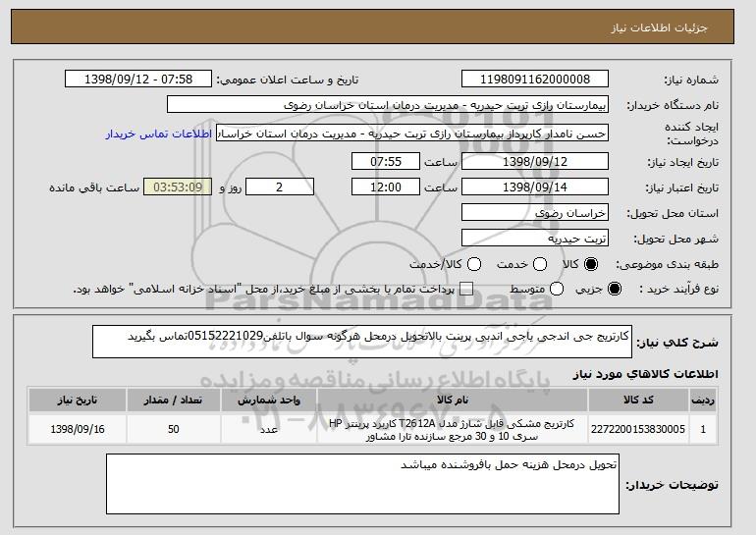The image size is (756, 535).
Task: Click the شرح کلی نیاز description box
Action: pyautogui.click(x=362, y=342)
